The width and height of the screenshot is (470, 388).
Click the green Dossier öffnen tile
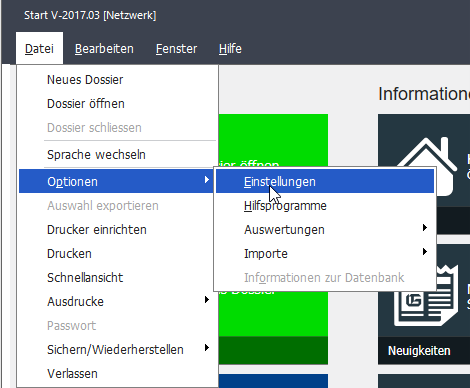(x=273, y=140)
